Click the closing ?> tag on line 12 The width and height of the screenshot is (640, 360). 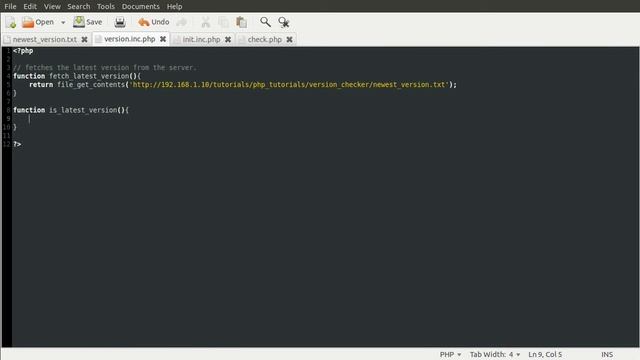17,144
